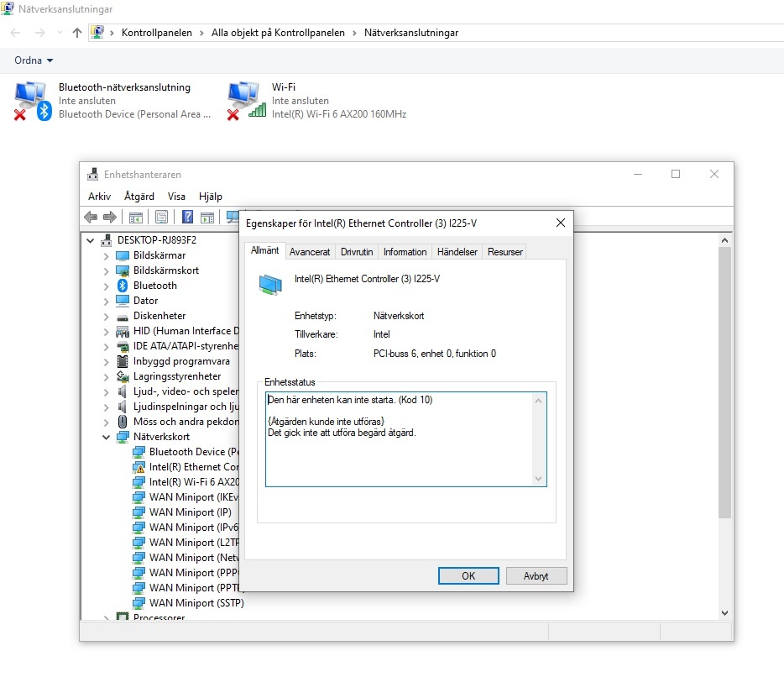Switch to the Resurser tab

click(505, 252)
